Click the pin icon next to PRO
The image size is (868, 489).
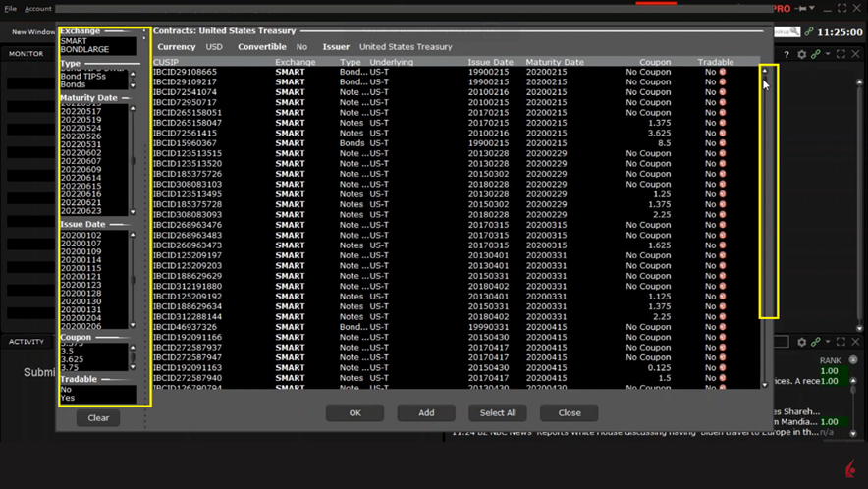[x=802, y=8]
